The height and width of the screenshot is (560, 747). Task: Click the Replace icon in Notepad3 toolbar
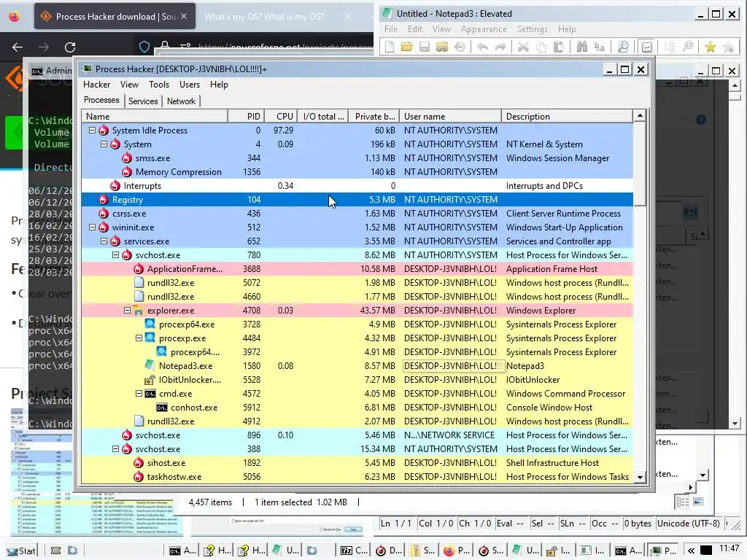[x=600, y=47]
